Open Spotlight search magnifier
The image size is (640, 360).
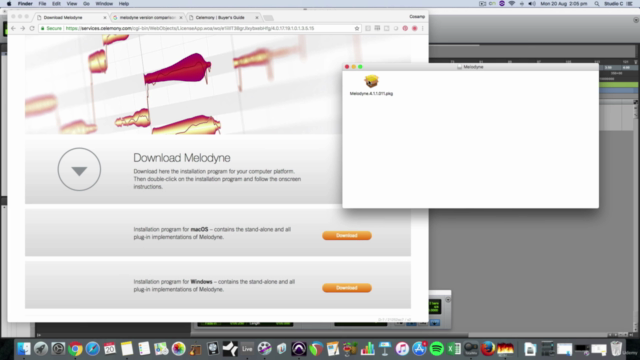click(x=597, y=4)
